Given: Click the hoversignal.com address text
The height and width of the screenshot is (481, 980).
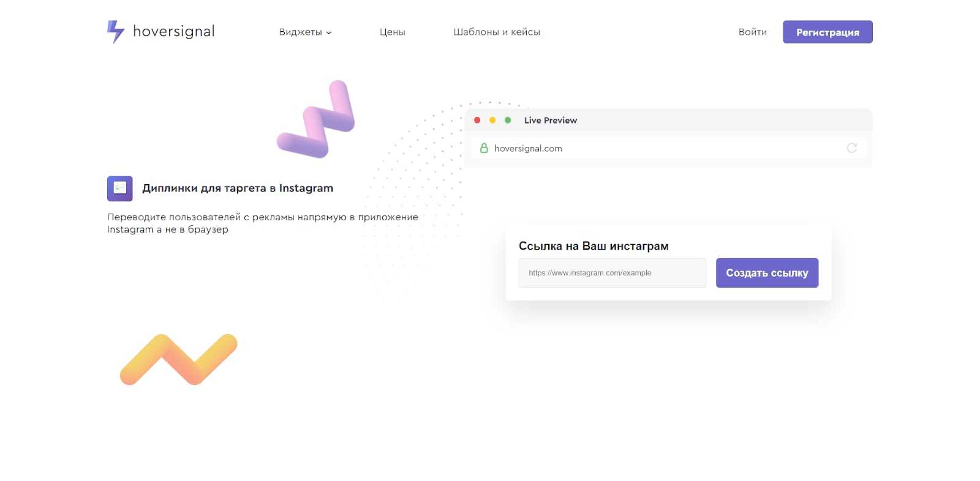Looking at the screenshot, I should [x=528, y=149].
